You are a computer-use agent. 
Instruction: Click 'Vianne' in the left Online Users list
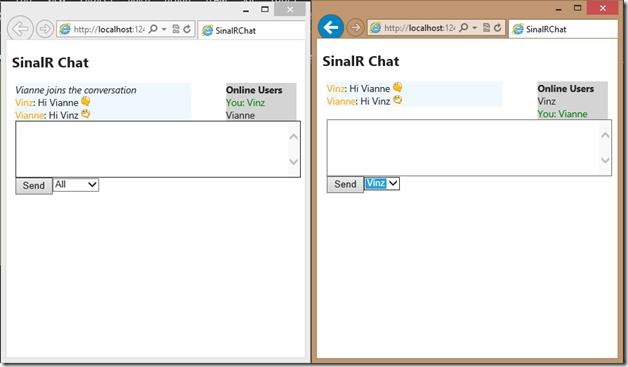click(x=240, y=115)
